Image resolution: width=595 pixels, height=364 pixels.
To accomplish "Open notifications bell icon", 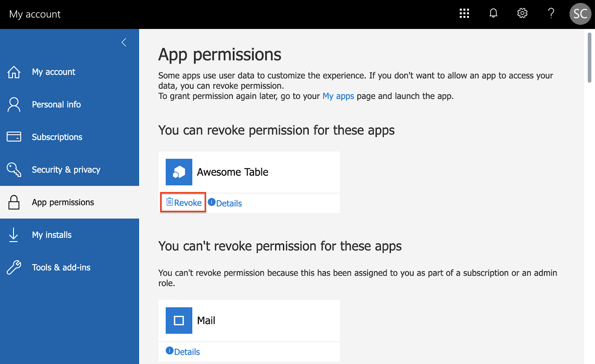I will coord(493,13).
